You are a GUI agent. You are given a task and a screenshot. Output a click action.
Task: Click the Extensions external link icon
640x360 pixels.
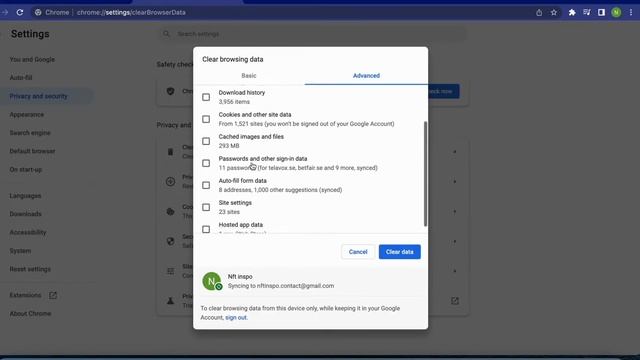(53, 295)
